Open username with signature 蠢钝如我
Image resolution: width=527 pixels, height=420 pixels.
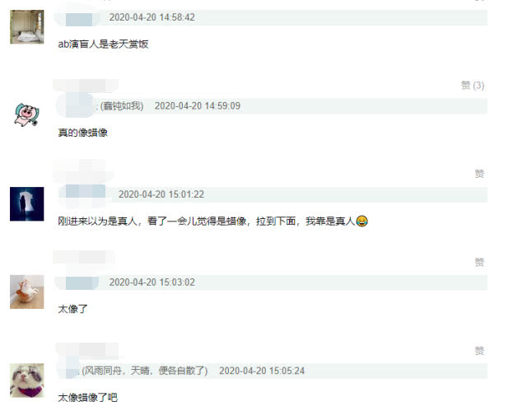(x=79, y=107)
